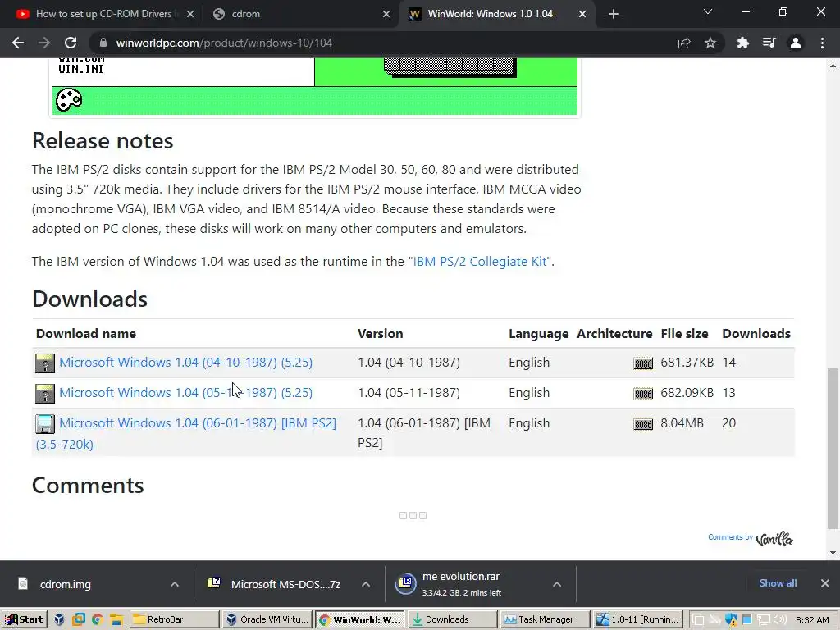Expand options for me evolution.rar download
Screen dimensions: 840x630
click(x=557, y=584)
